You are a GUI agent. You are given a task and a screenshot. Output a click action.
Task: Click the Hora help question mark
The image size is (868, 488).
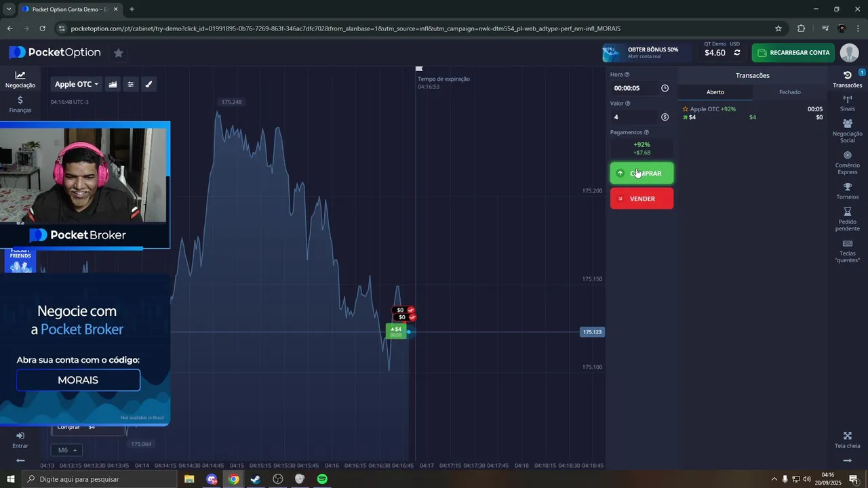click(x=627, y=75)
